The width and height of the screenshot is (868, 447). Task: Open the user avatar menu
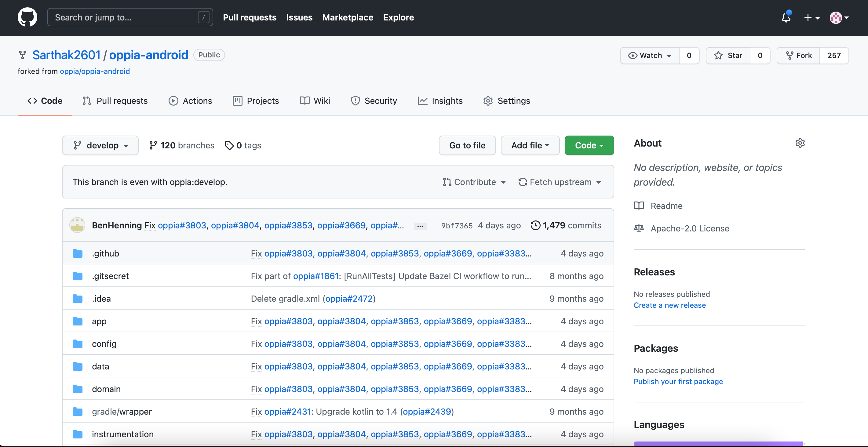pyautogui.click(x=839, y=17)
